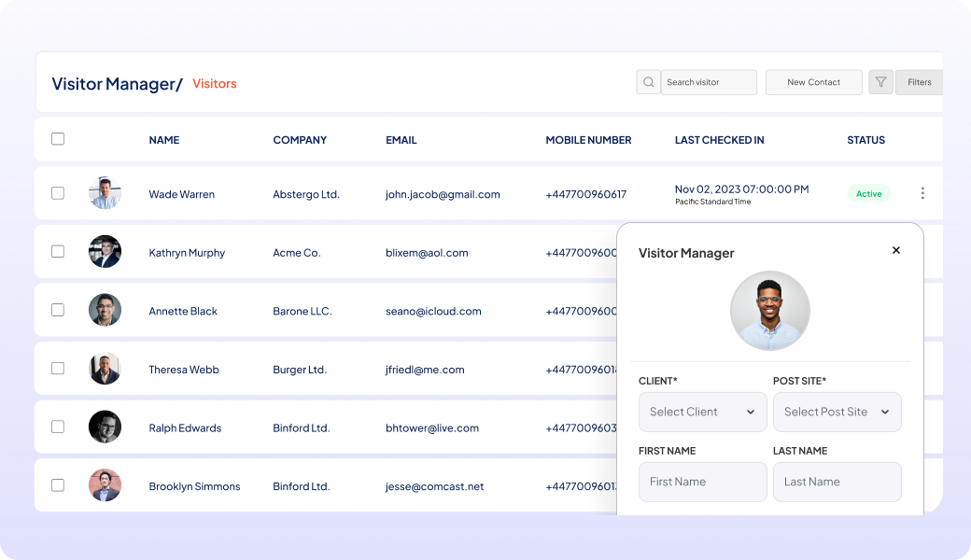Click the email blixem@aol.com
The height and width of the screenshot is (560, 971).
pyautogui.click(x=427, y=253)
